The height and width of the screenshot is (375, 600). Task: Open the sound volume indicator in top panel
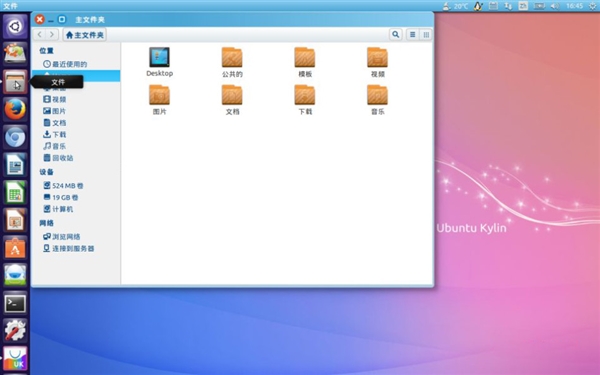pos(554,6)
